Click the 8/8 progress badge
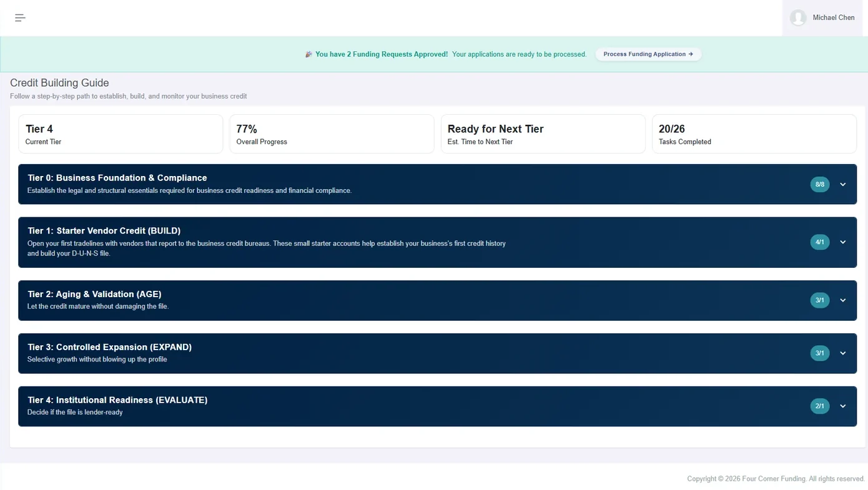This screenshot has height=490, width=868. click(820, 184)
